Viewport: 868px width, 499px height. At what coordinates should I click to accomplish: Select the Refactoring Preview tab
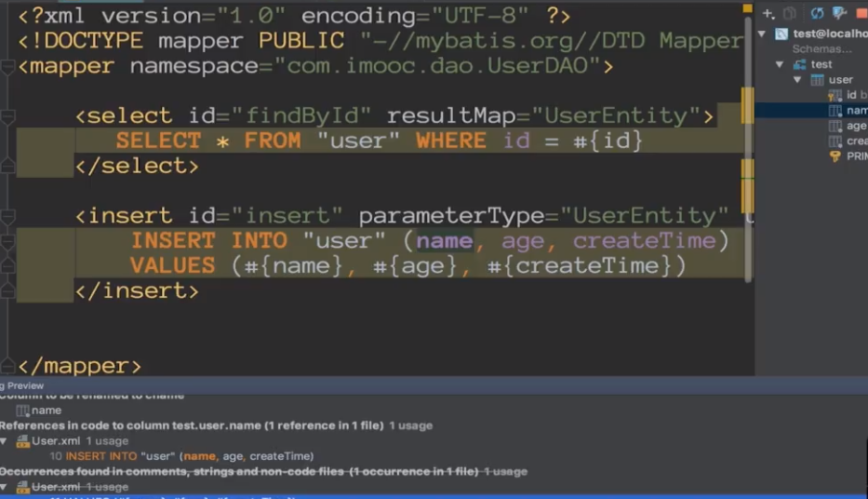tap(22, 385)
